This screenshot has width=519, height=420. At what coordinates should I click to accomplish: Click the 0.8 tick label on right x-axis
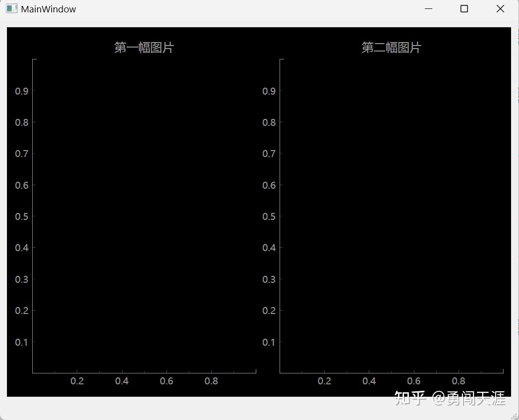point(459,381)
